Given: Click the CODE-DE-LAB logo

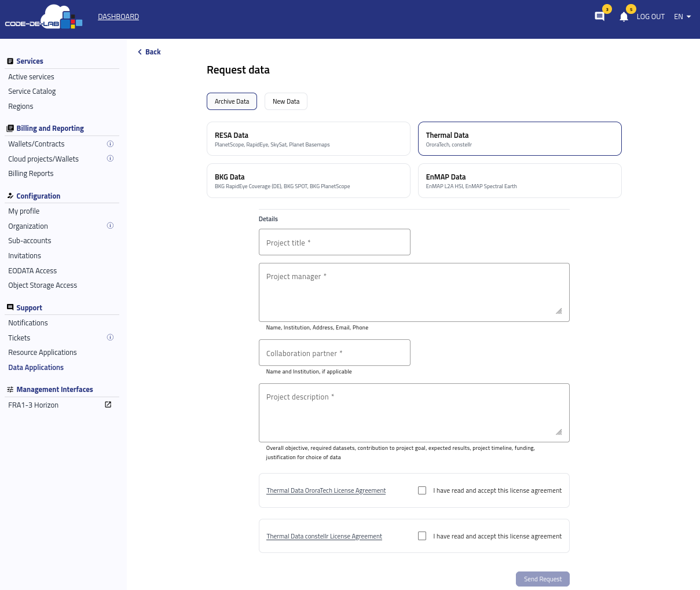Looking at the screenshot, I should [44, 17].
